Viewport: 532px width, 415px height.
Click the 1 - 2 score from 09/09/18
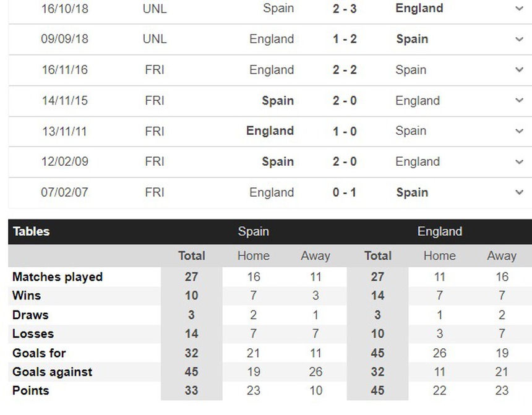click(345, 39)
